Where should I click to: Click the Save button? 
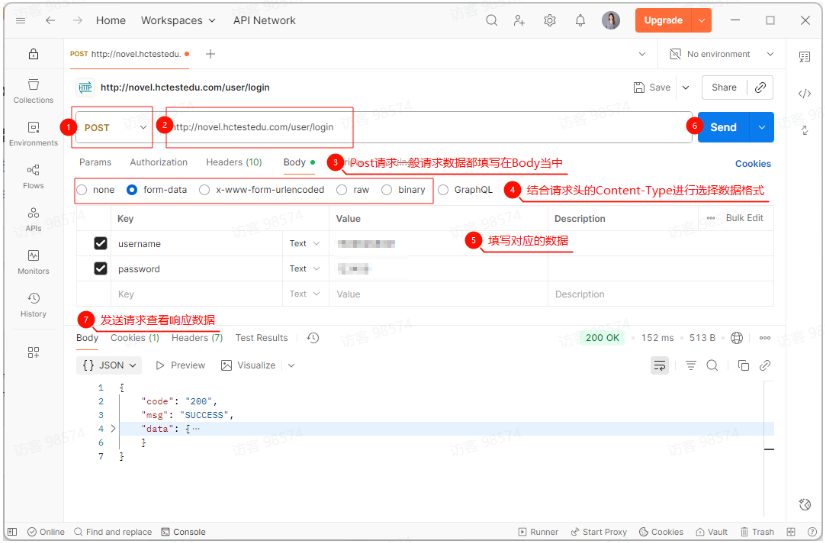pyautogui.click(x=652, y=87)
